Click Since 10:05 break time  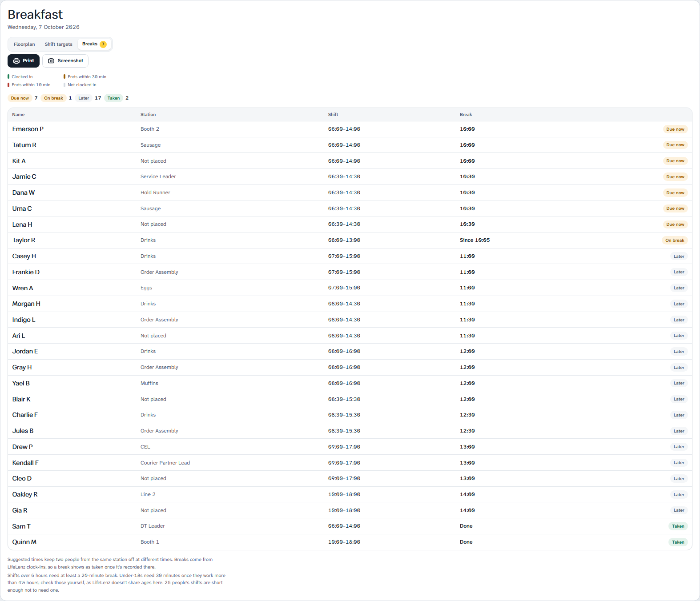(x=475, y=240)
